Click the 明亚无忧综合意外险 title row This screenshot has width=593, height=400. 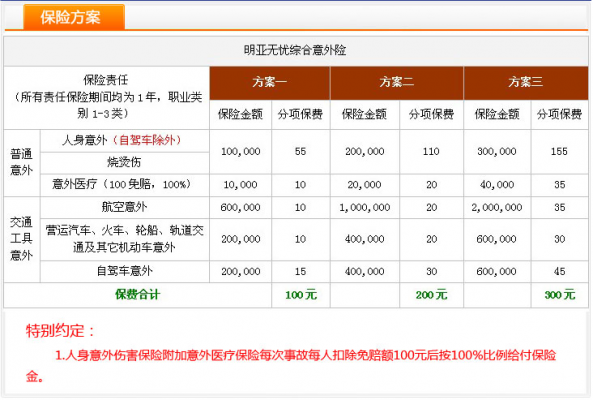pyautogui.click(x=296, y=51)
